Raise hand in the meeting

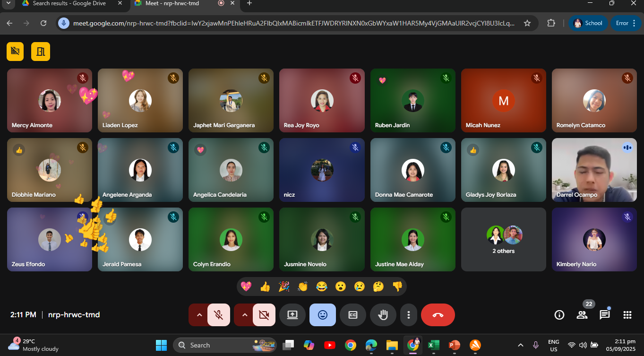pos(383,315)
